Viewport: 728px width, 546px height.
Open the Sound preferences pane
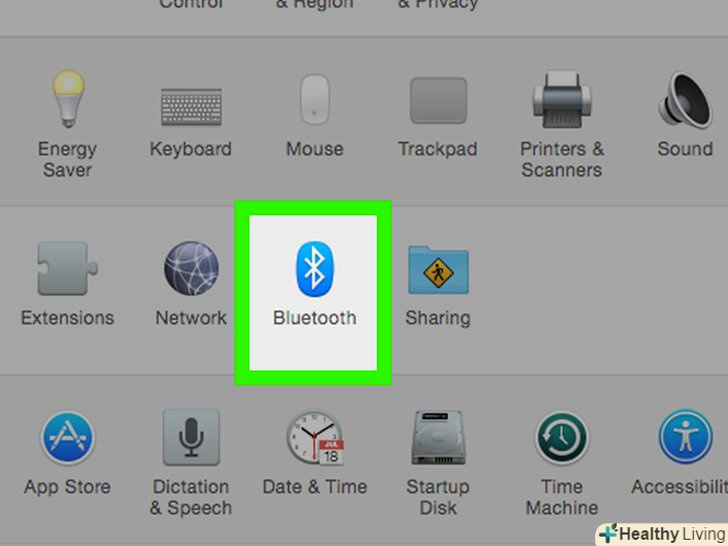[685, 100]
